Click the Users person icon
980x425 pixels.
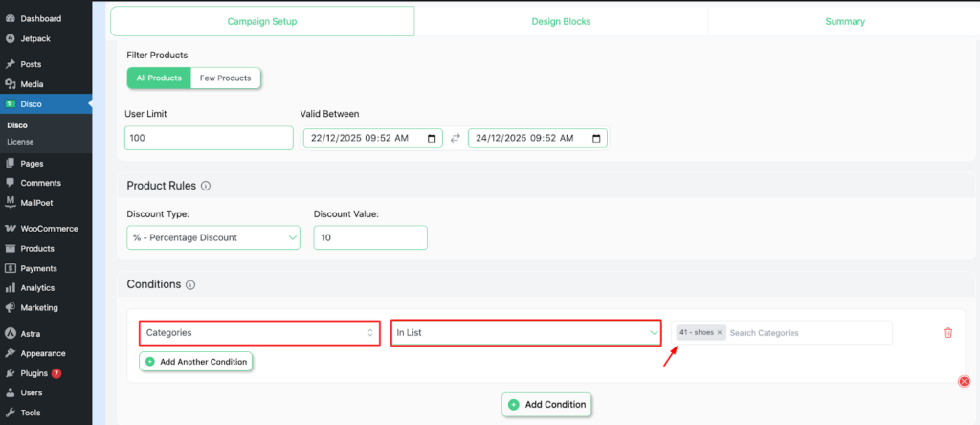[x=10, y=393]
